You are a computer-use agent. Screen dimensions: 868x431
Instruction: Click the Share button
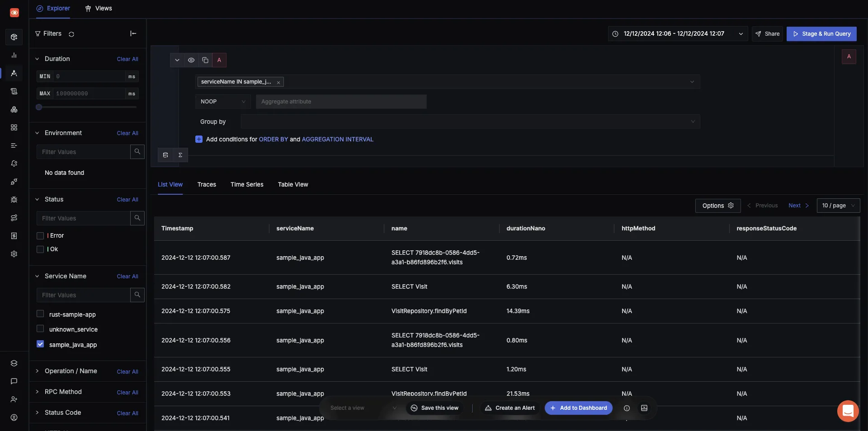767,34
